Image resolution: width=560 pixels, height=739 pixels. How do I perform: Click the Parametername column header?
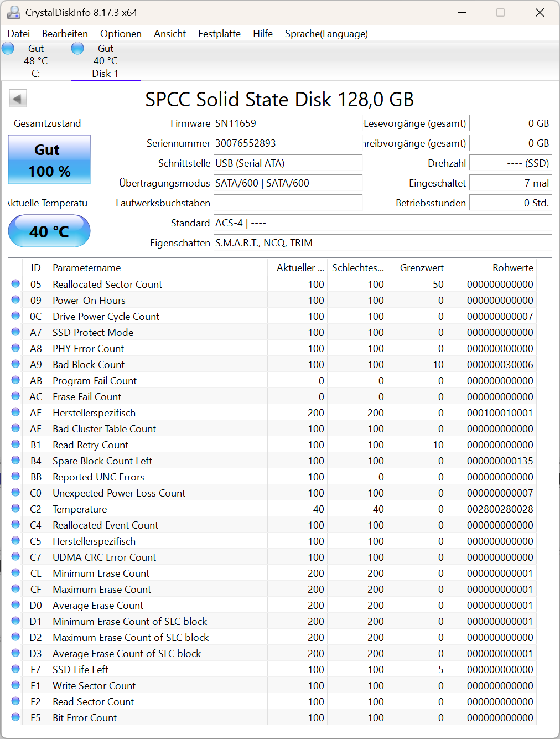click(158, 268)
